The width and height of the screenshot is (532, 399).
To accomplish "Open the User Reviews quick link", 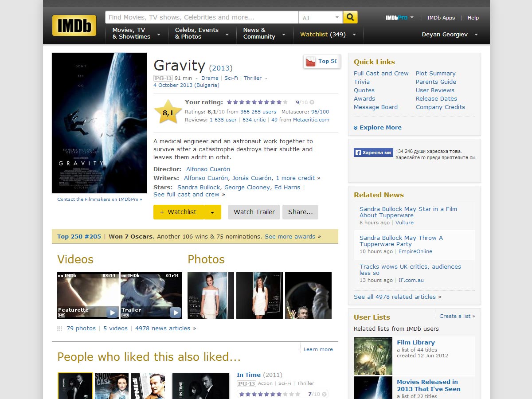I will pyautogui.click(x=435, y=90).
